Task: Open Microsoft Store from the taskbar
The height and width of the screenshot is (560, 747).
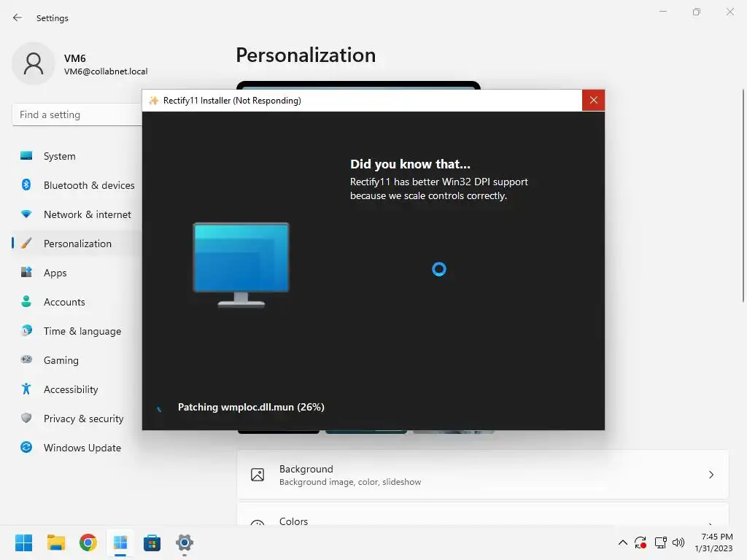Action: point(152,542)
